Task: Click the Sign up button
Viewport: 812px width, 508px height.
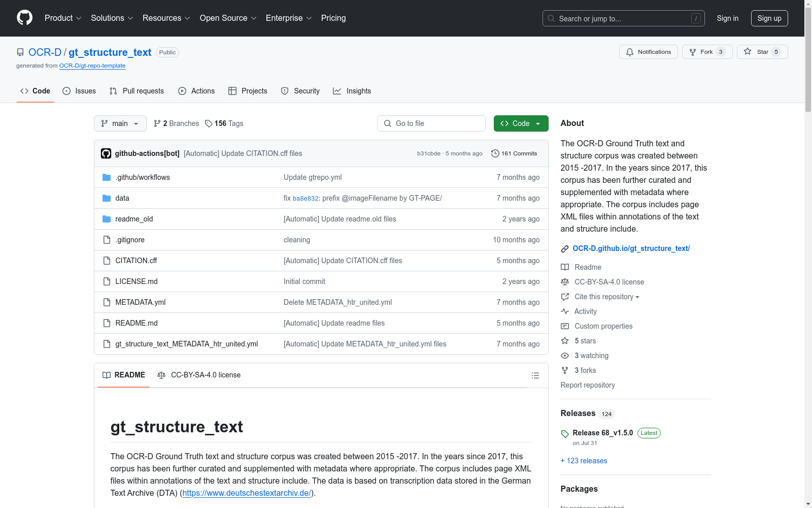Action: tap(769, 18)
